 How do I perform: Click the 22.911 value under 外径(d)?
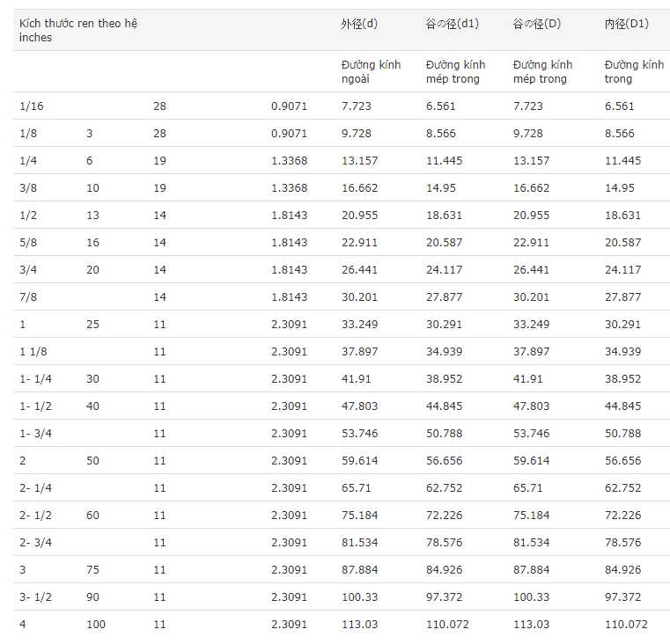(359, 243)
